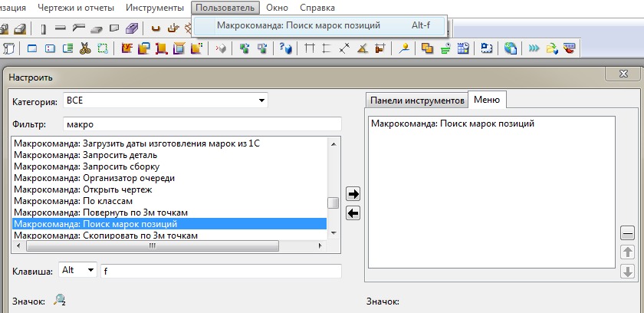Click the blue view with two points icon
The height and width of the screenshot is (313, 644).
(x=50, y=48)
